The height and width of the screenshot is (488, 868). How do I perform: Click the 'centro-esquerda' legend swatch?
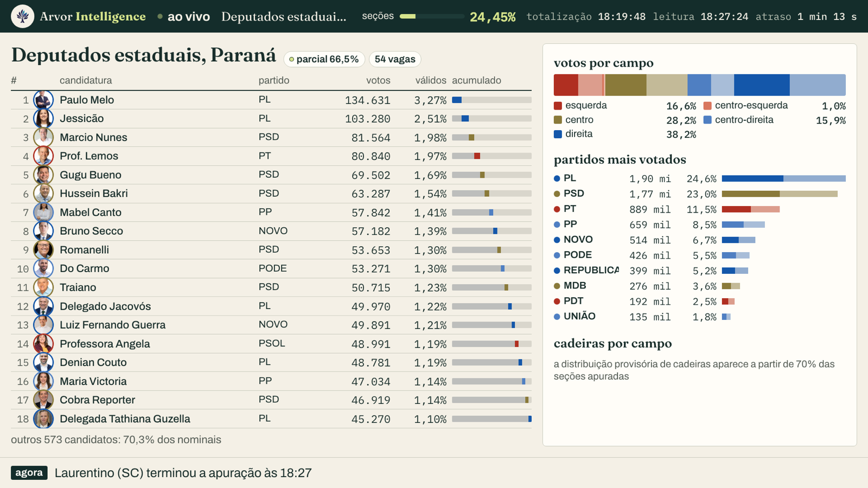[x=707, y=106]
